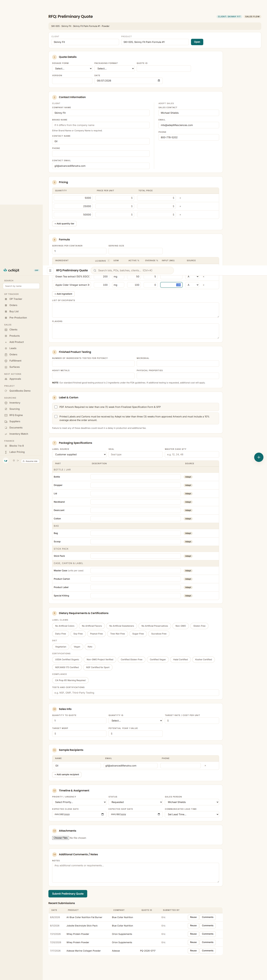Viewport: 267px width, 980px height.
Task: Toggle the CA Prop 65 Warning Required chip
Action: pos(70,680)
